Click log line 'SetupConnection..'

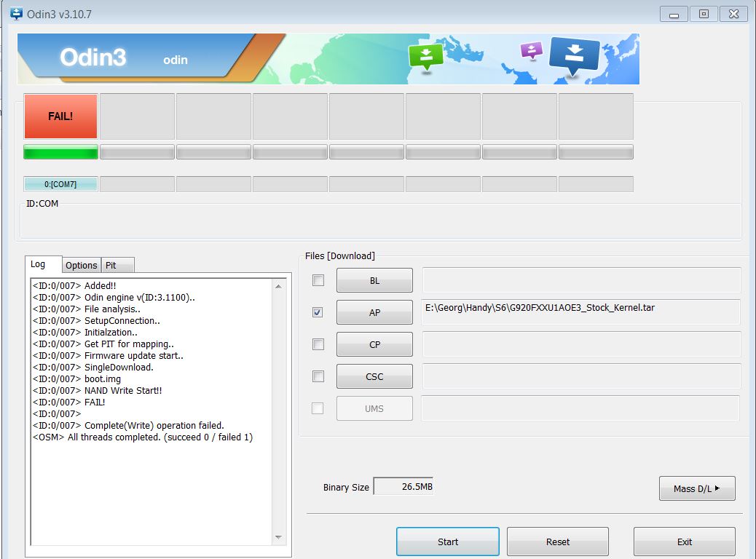click(96, 320)
